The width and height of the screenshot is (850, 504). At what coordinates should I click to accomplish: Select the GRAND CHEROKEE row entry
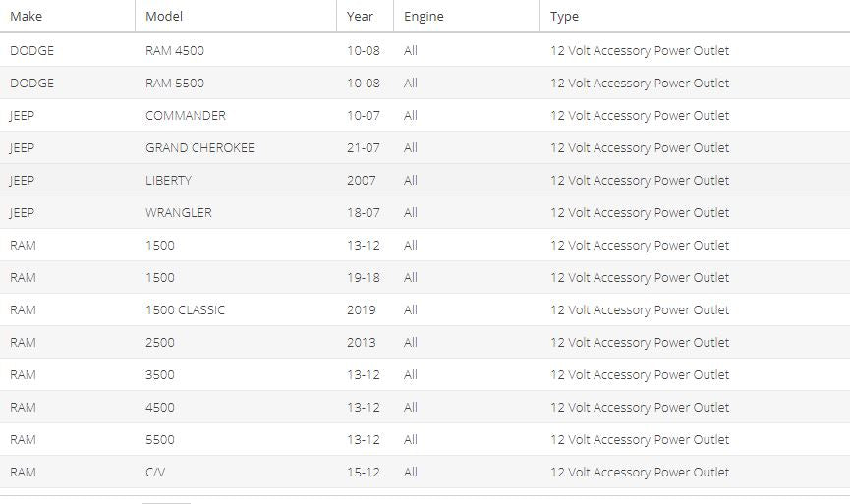pyautogui.click(x=425, y=148)
